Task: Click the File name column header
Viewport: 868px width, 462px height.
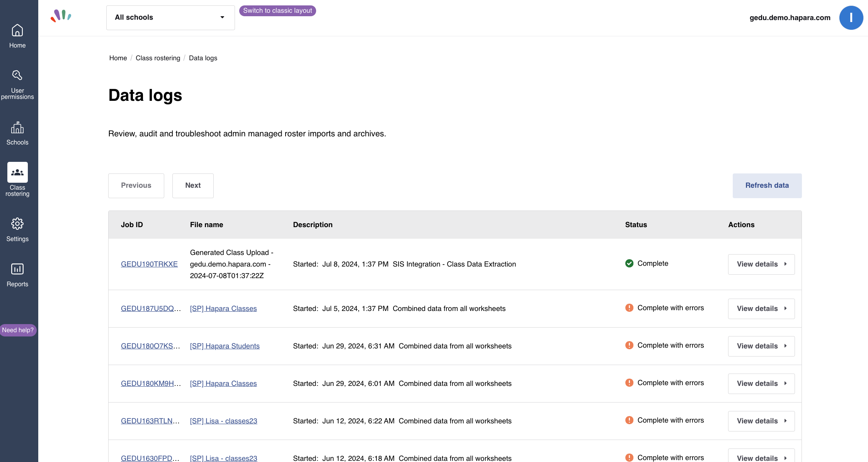Action: (x=206, y=225)
